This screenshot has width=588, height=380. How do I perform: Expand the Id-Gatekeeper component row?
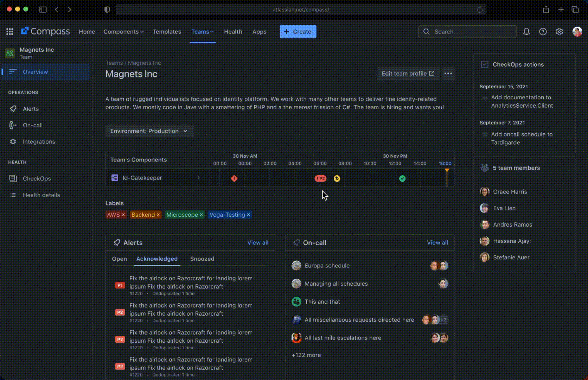199,178
